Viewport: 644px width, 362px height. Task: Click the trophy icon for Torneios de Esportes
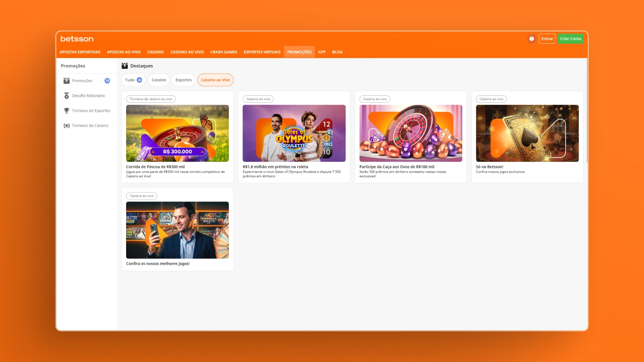pyautogui.click(x=66, y=111)
